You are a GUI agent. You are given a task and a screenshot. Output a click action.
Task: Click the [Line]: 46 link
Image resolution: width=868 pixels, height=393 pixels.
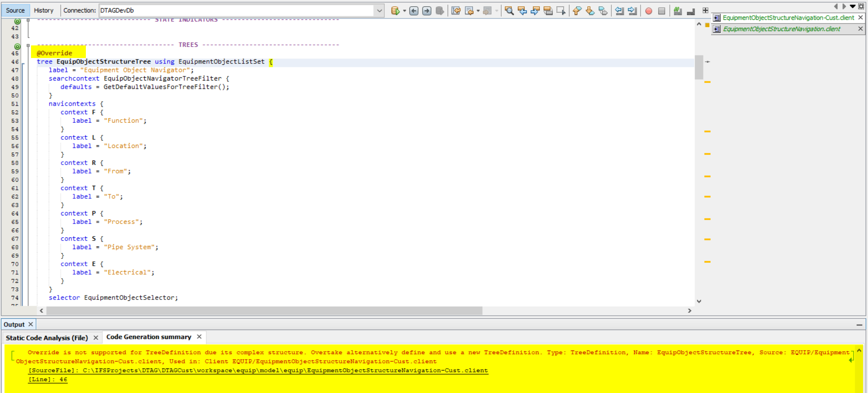(x=48, y=380)
